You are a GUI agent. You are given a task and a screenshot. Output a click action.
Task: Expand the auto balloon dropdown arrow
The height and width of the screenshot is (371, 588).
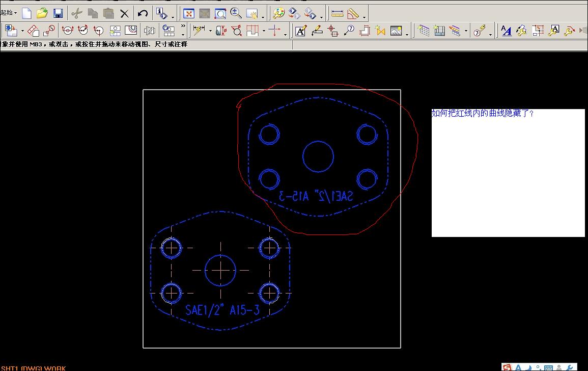pos(490,35)
